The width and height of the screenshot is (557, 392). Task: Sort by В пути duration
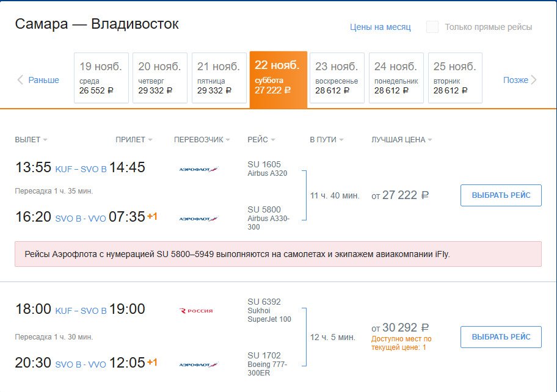(326, 140)
